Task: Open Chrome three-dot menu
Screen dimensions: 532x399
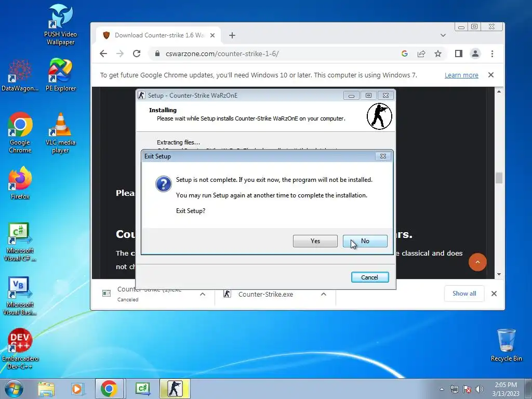Action: tap(493, 54)
